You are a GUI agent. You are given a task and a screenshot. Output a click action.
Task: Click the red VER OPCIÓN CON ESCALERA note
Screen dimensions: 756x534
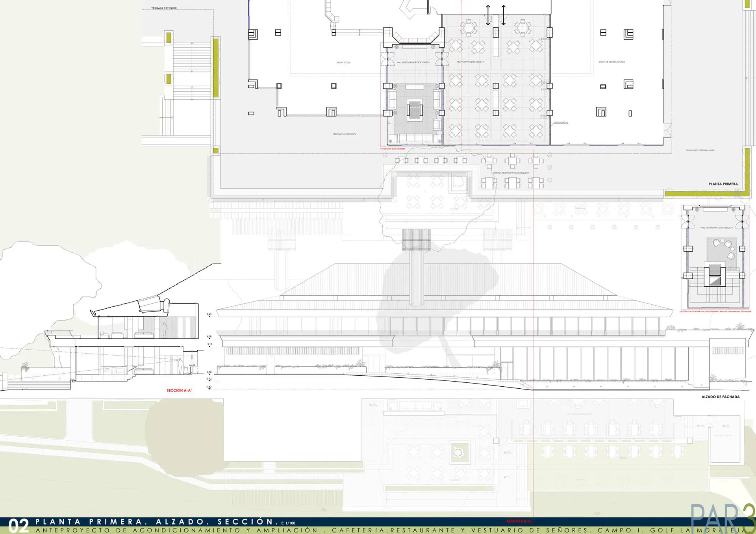(393, 149)
